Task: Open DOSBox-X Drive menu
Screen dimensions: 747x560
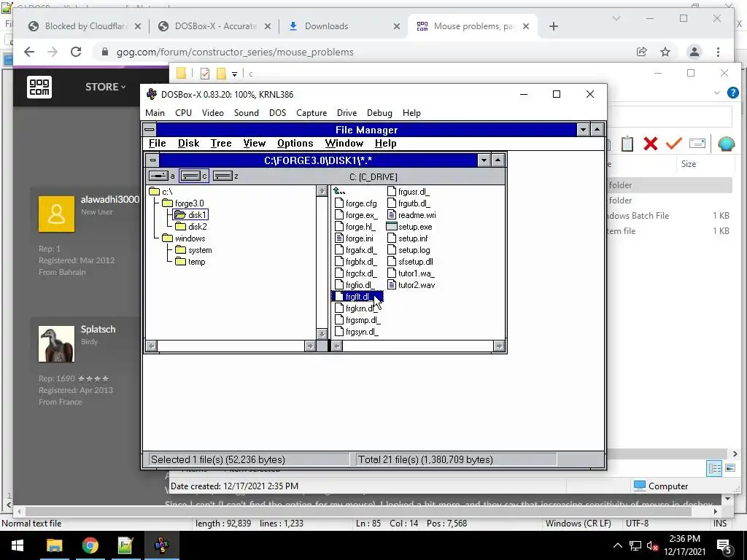Action: click(347, 113)
